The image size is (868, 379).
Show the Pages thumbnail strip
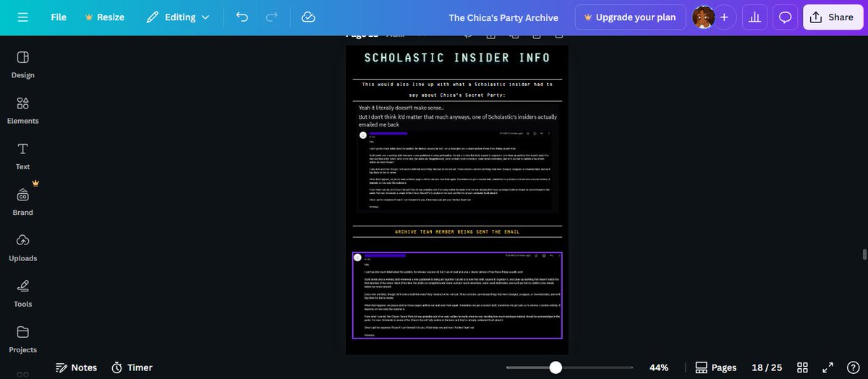pos(716,367)
